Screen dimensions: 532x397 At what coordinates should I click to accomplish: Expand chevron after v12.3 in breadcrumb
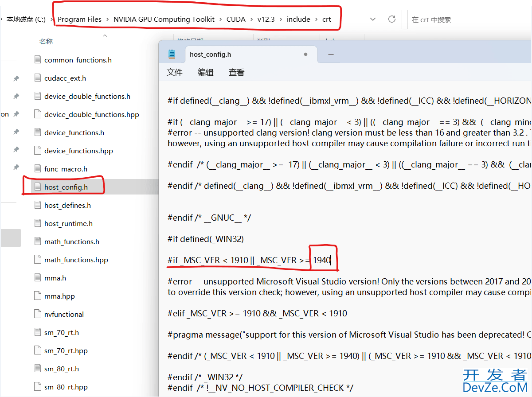pyautogui.click(x=281, y=19)
